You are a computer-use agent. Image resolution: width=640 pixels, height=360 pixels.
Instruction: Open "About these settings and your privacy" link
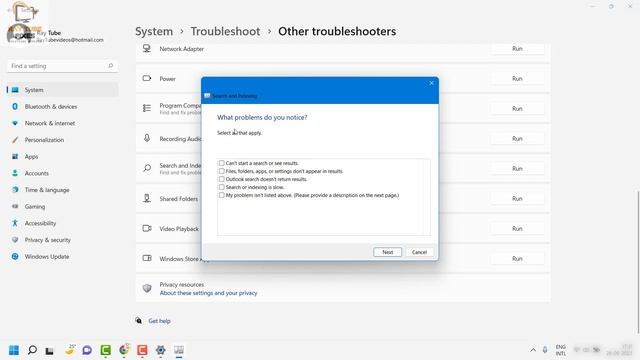[x=208, y=293]
